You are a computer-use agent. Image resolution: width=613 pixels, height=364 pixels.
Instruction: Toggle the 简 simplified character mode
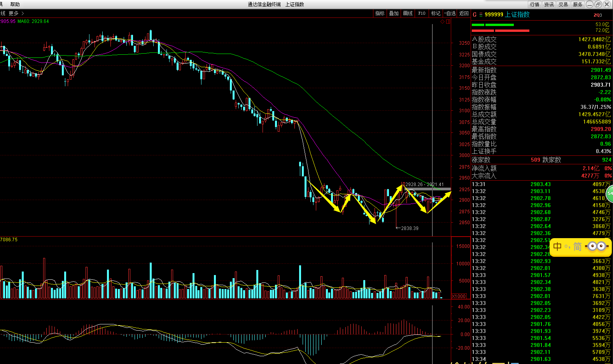578,247
